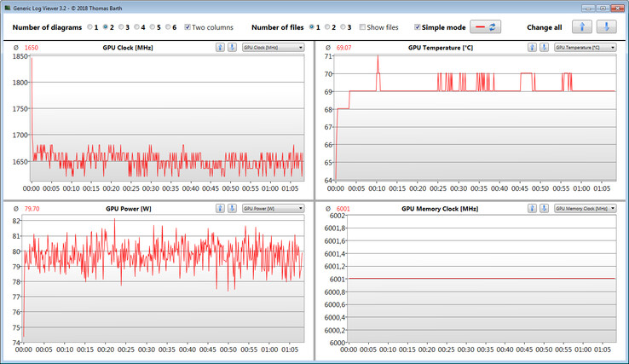Open the GPU Clock [MHz] sensor dropdown
Image resolution: width=629 pixels, height=364 pixels.
[x=273, y=48]
